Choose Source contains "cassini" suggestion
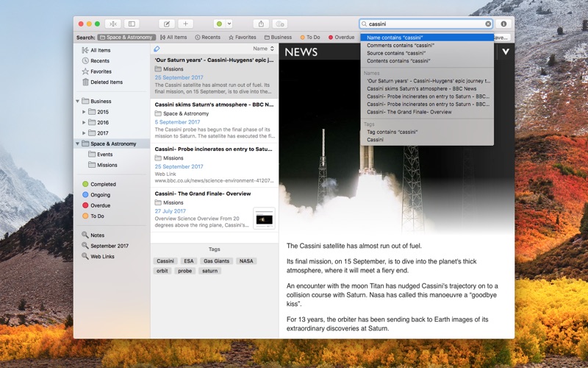The height and width of the screenshot is (368, 588). [427, 53]
